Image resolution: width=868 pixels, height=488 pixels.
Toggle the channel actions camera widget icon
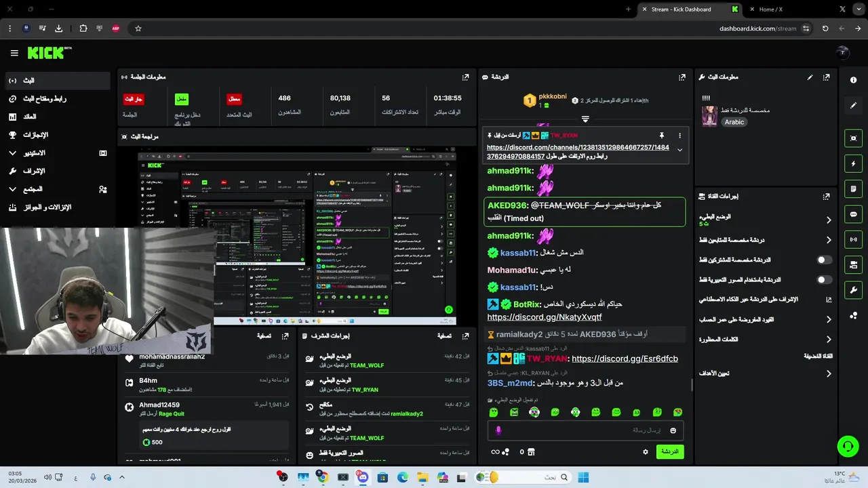point(853,264)
